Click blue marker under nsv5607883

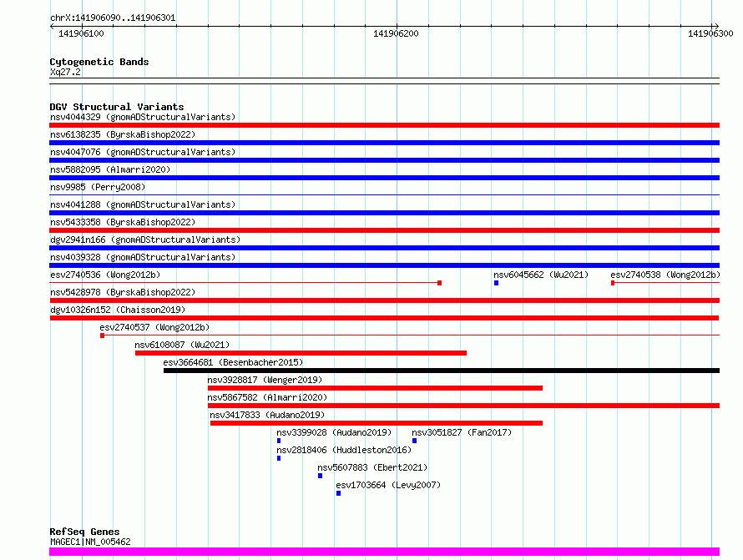tap(320, 476)
